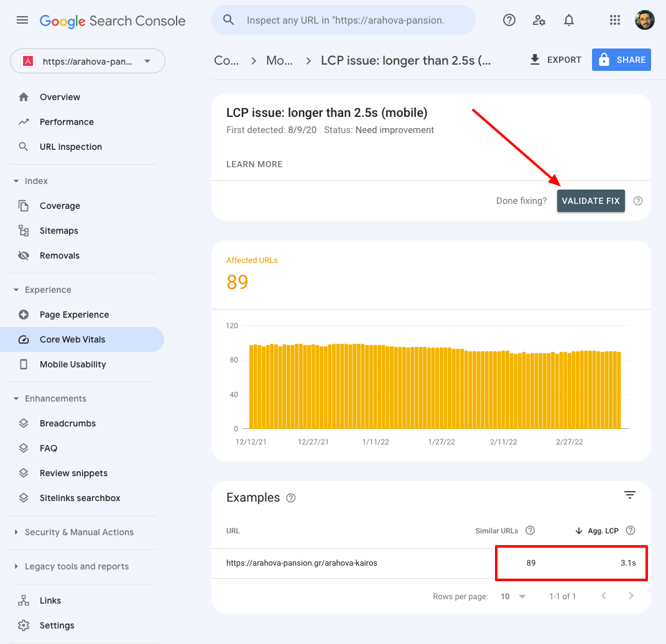The height and width of the screenshot is (644, 666).
Task: Click the Mobile breadcrumb link
Action: [x=279, y=61]
